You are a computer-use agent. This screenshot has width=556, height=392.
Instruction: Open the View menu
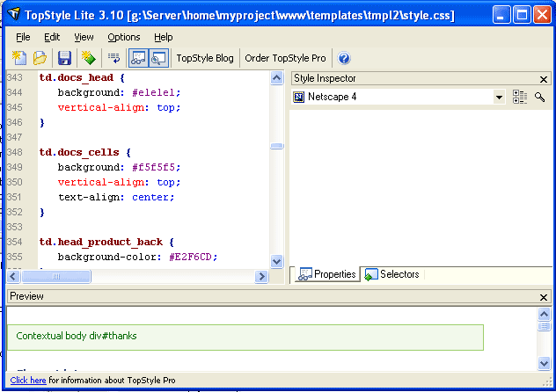pyautogui.click(x=84, y=37)
